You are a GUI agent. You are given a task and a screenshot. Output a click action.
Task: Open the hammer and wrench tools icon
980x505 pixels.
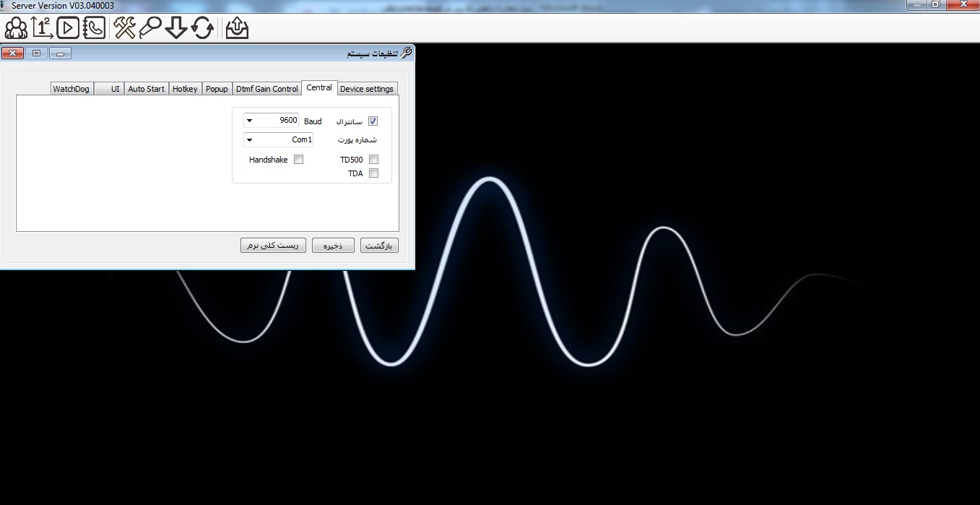point(125,28)
